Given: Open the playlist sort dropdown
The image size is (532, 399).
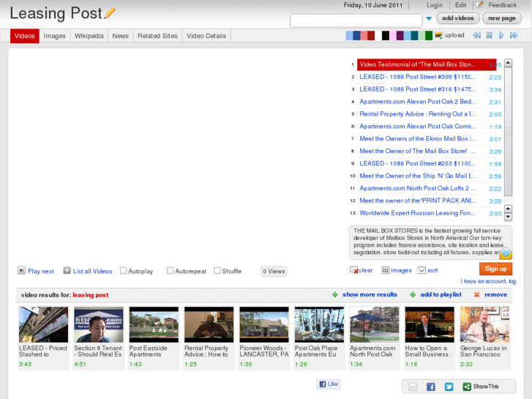Looking at the screenshot, I should 422,270.
